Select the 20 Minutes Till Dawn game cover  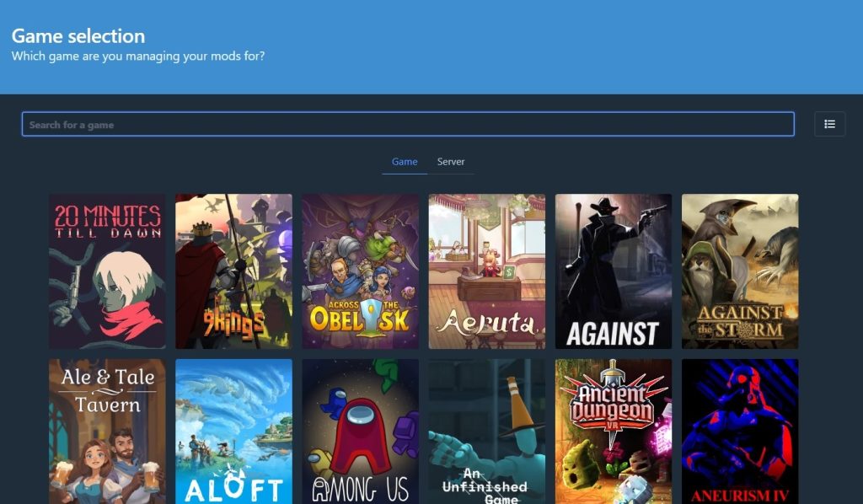coord(107,271)
